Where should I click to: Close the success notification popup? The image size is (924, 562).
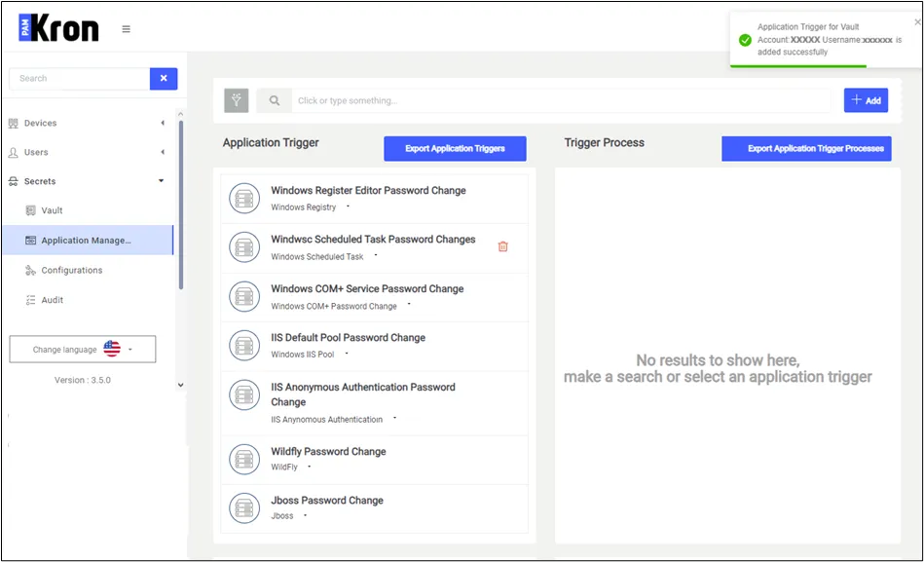coord(917,22)
